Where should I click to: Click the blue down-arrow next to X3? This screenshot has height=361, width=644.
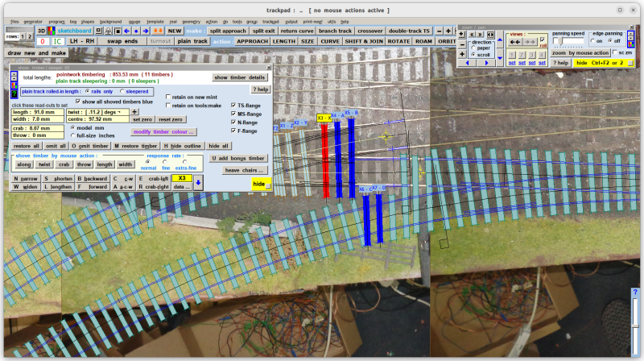pyautogui.click(x=198, y=183)
